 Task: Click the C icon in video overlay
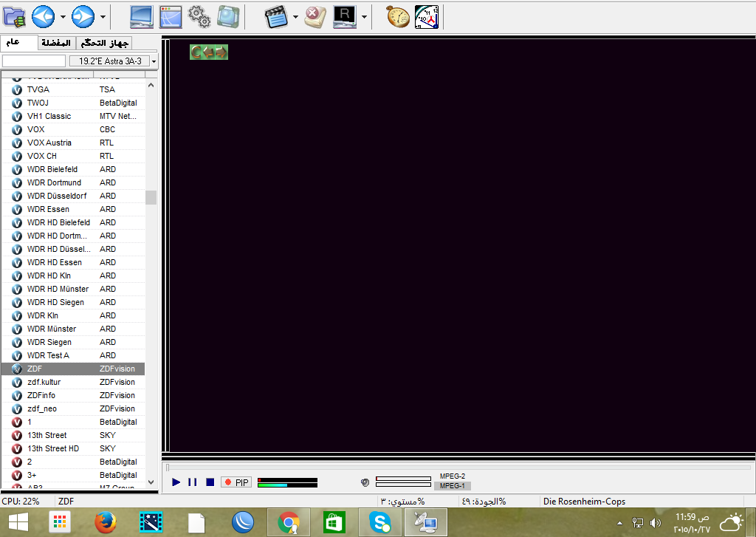(x=196, y=52)
